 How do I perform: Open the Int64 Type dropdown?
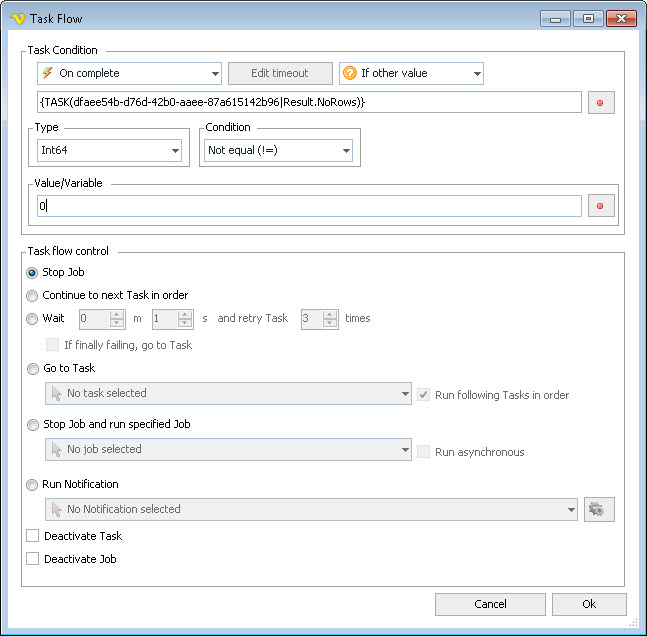(108, 150)
